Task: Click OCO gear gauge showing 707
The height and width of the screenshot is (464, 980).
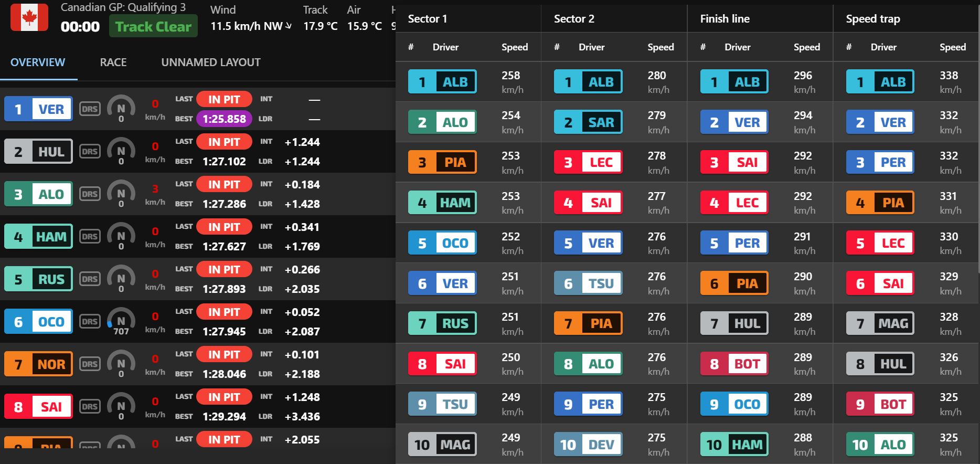Action: pos(121,322)
